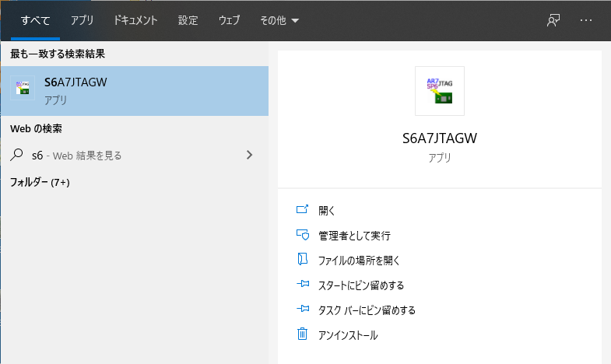Click the large S6A7JTAGW icon in details pane

439,91
